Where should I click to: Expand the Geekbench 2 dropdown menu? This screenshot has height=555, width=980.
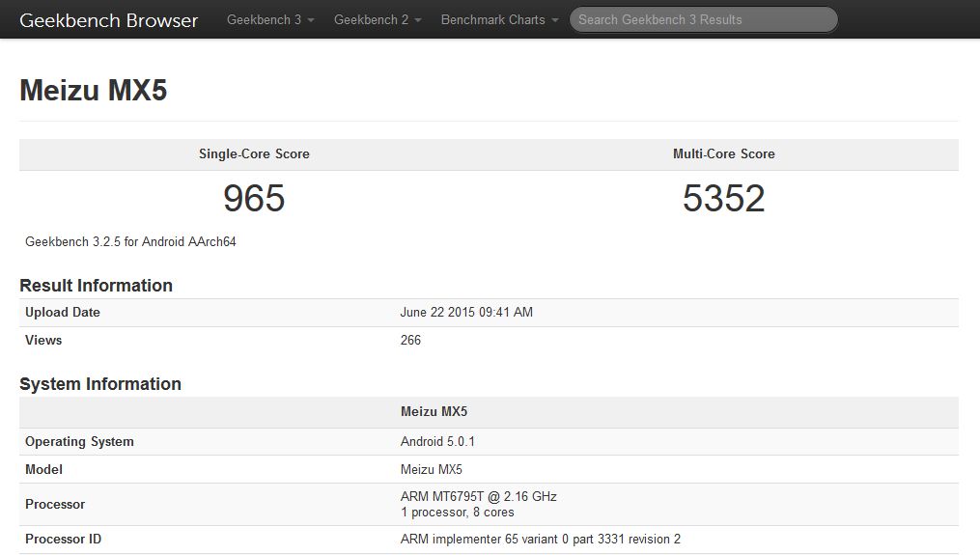tap(378, 20)
